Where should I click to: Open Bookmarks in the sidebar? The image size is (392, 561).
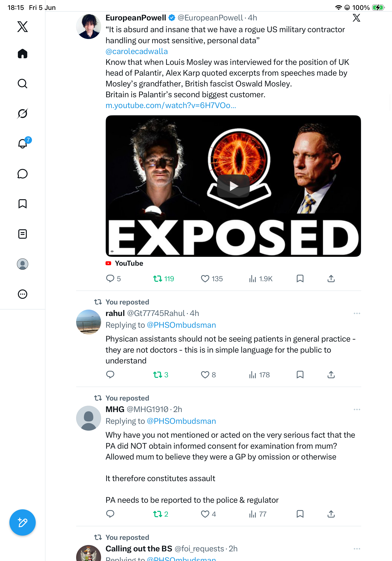23,204
